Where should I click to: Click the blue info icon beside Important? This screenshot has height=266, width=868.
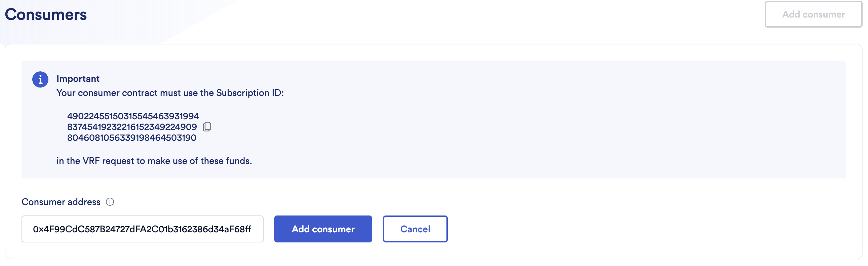pyautogui.click(x=40, y=80)
